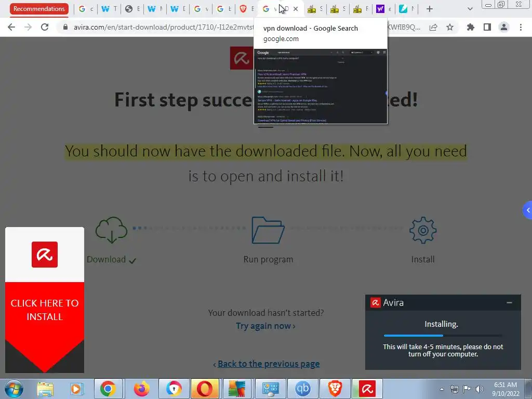
Task: Click the browser forward arrow
Action: coord(28,27)
